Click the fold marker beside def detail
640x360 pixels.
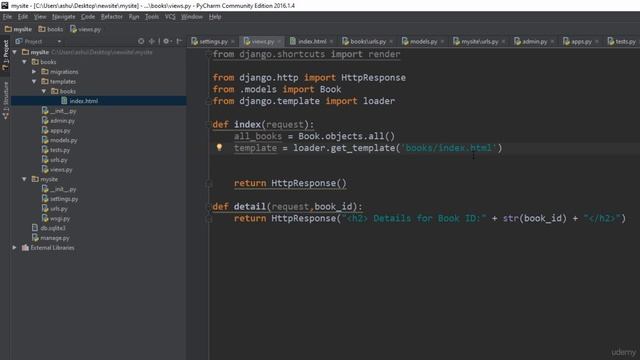pos(208,207)
